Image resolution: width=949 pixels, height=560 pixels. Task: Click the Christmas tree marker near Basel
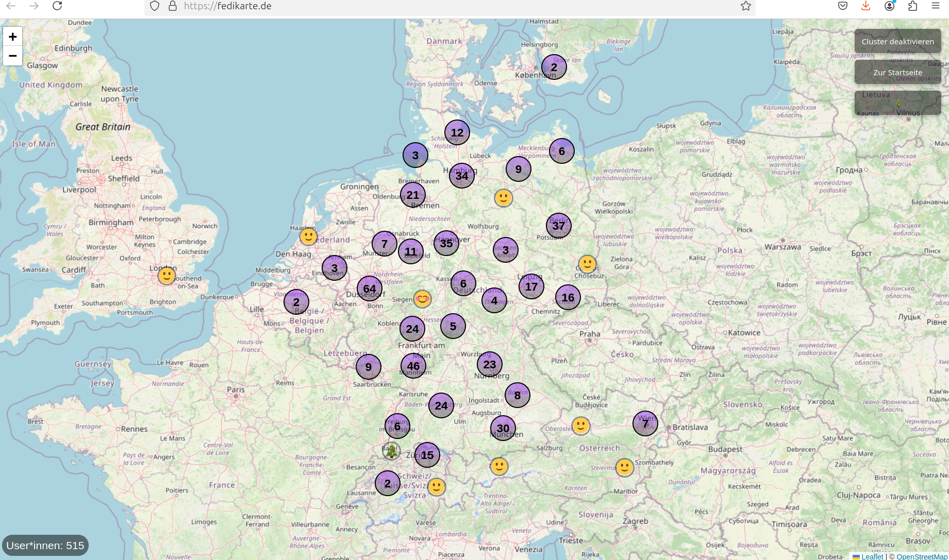391,451
